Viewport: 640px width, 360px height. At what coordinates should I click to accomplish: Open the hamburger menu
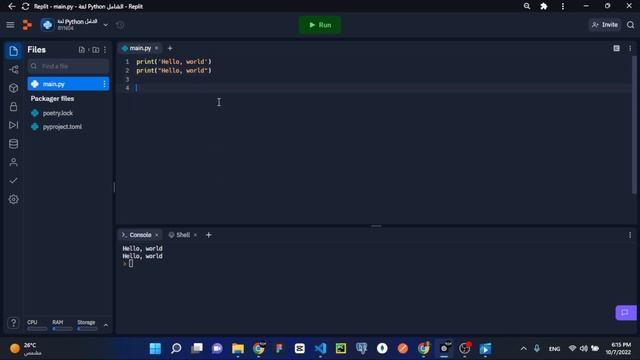pos(10,25)
